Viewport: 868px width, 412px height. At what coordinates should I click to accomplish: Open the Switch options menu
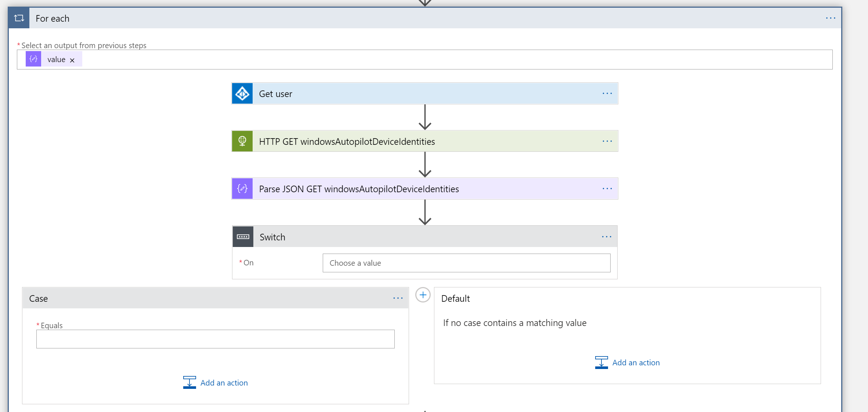tap(606, 237)
